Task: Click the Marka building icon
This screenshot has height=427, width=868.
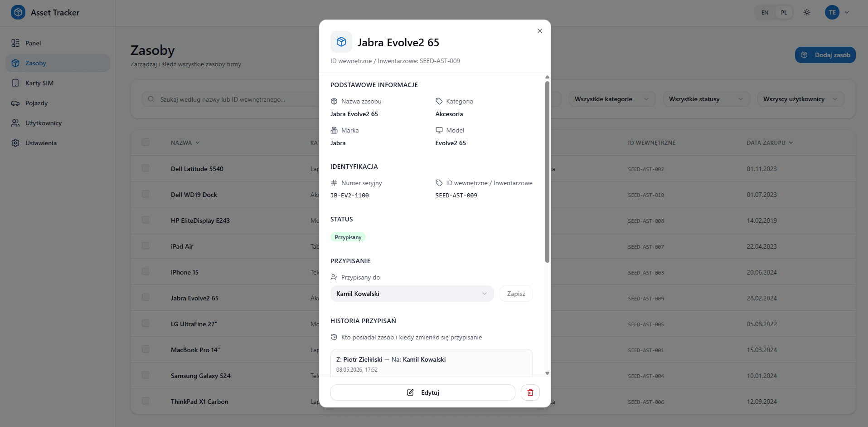Action: point(334,130)
